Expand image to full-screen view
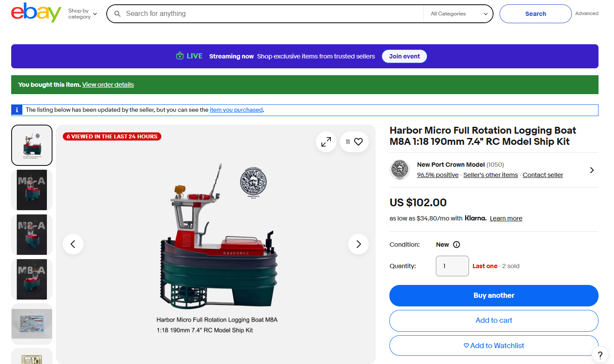 coord(326,142)
